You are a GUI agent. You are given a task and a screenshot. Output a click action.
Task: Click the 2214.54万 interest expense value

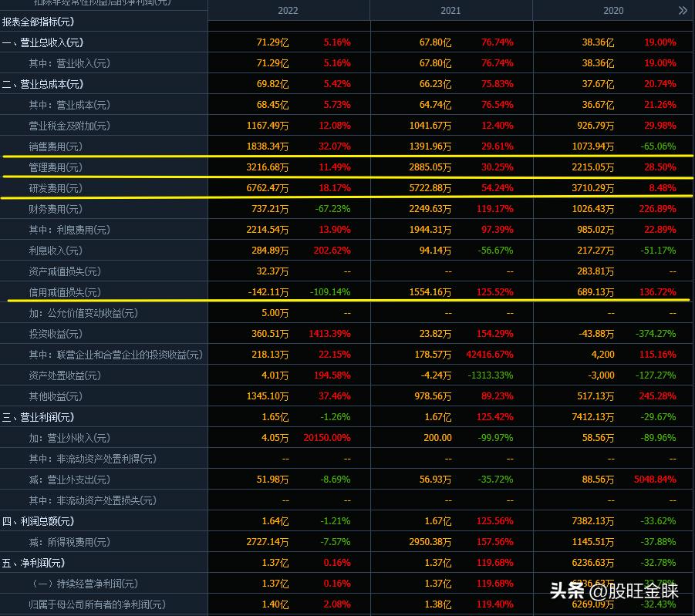coord(267,230)
